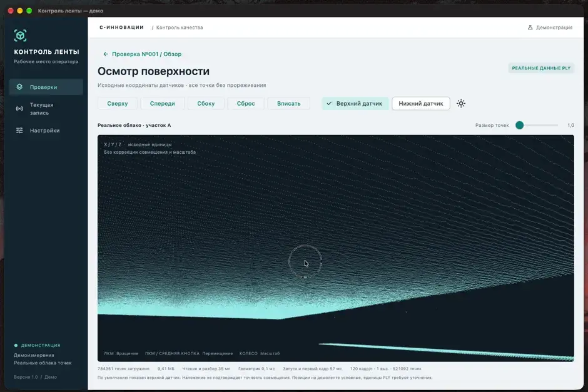Click the layers icon beside Проверки

pos(19,87)
